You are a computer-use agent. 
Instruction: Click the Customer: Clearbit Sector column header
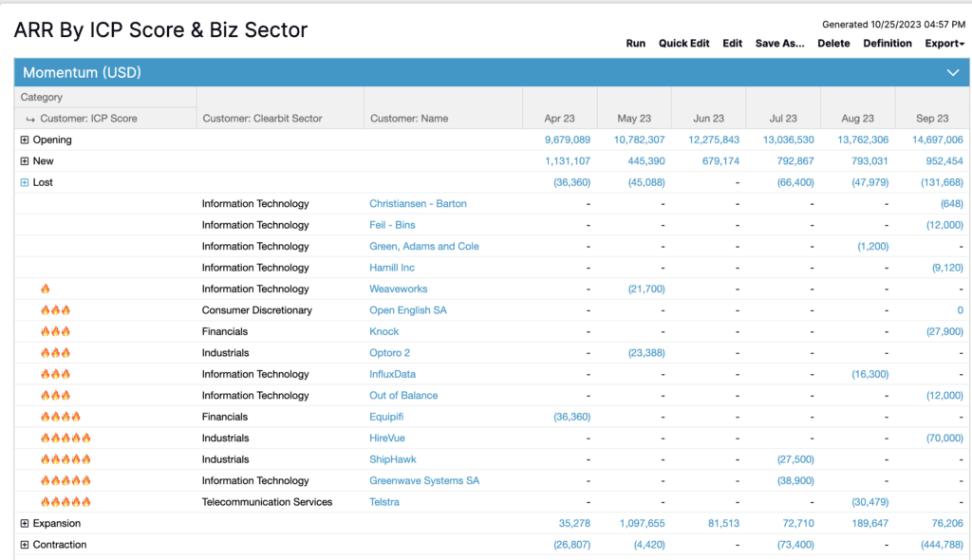(x=262, y=119)
